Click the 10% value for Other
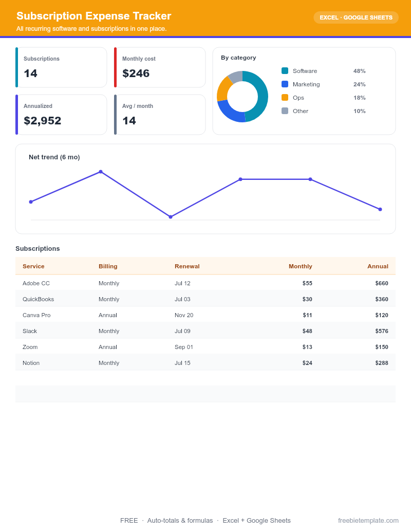The image size is (411, 532). coord(359,111)
